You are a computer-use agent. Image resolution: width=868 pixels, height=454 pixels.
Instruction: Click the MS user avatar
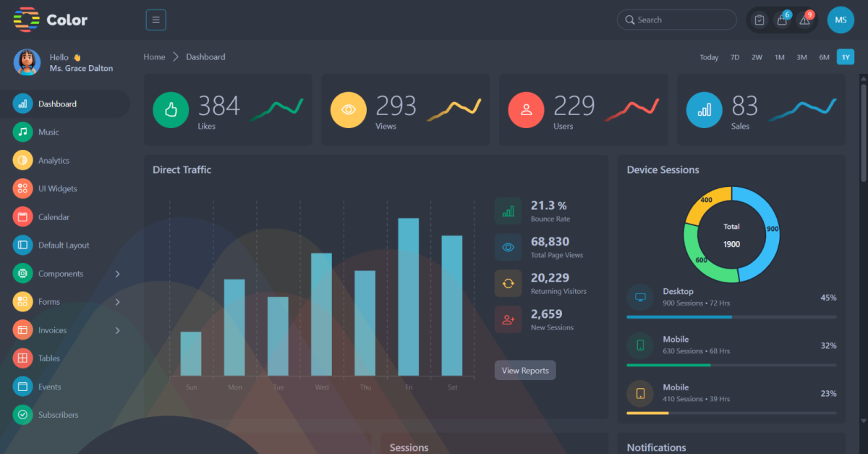[841, 20]
